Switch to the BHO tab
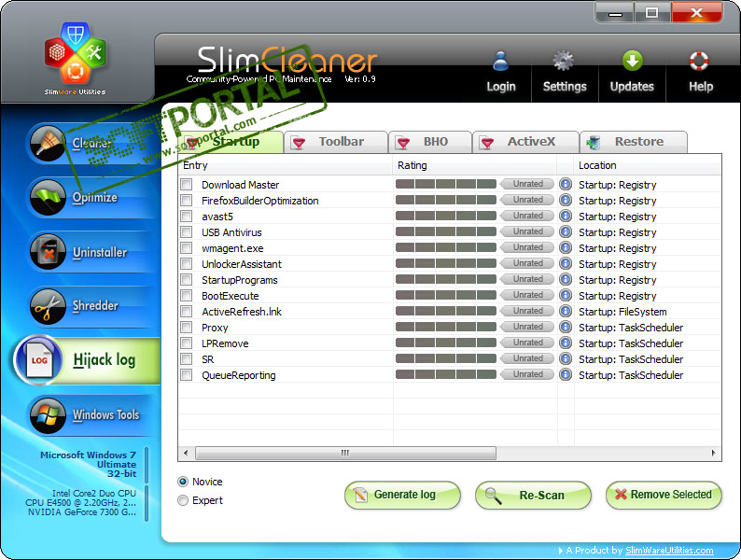The width and height of the screenshot is (741, 560). (430, 142)
